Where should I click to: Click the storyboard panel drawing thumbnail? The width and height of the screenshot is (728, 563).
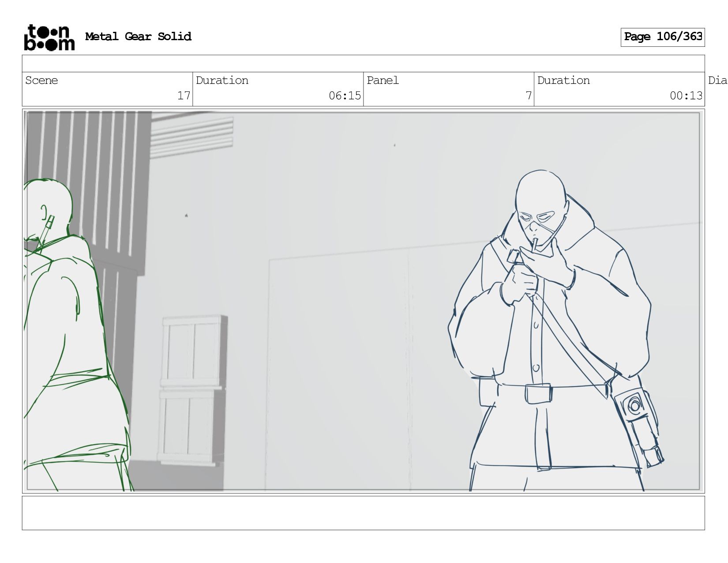(x=363, y=301)
